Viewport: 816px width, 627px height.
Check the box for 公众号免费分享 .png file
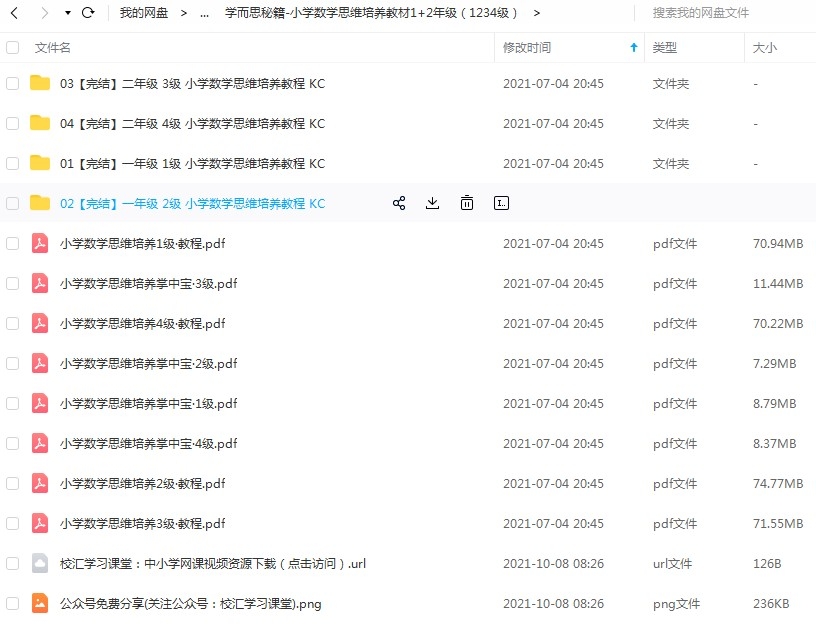tap(12, 604)
